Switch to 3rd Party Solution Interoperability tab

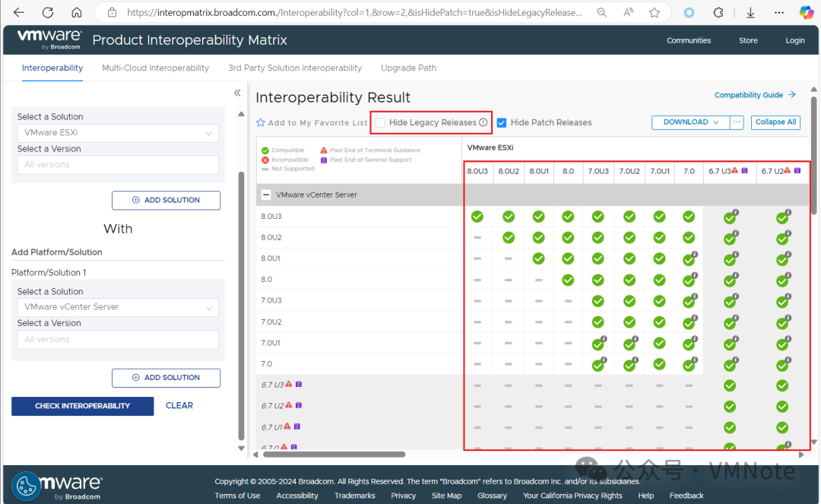[x=295, y=68]
